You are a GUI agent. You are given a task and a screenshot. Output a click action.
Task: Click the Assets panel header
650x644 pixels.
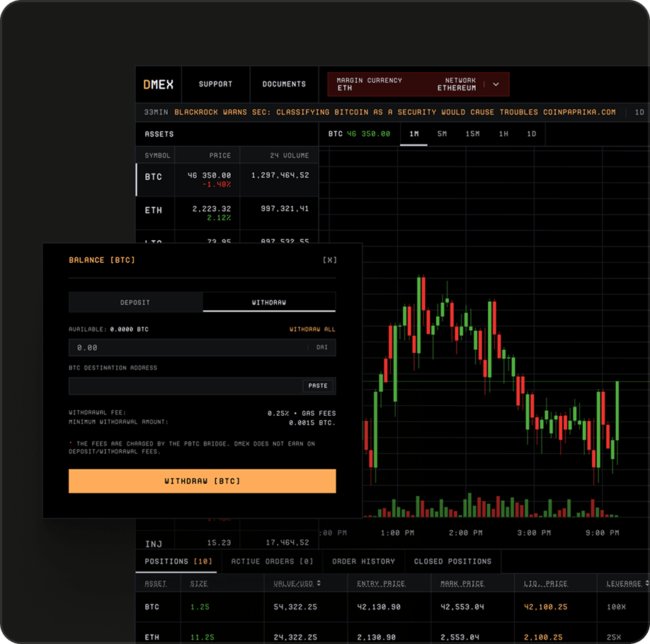click(x=159, y=135)
